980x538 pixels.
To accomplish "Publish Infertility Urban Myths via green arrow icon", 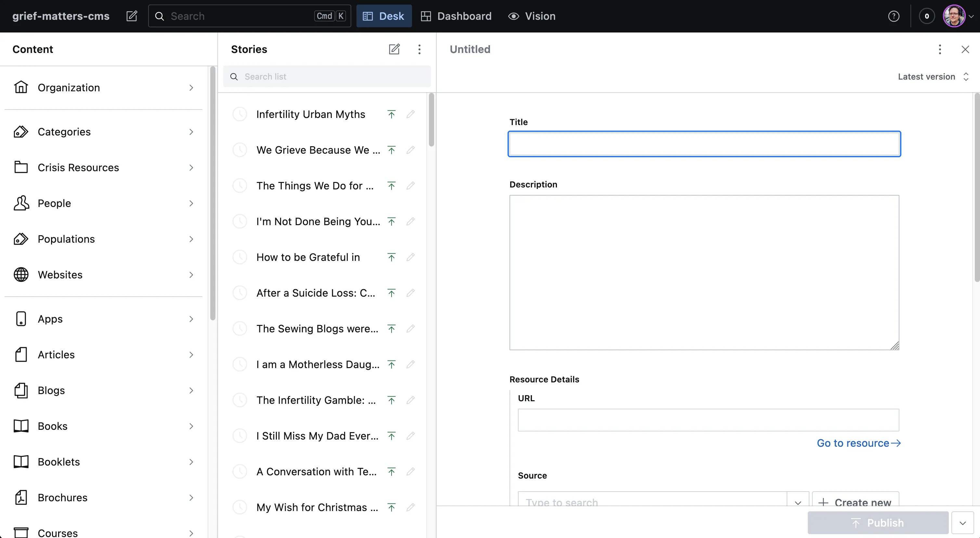I will point(391,114).
